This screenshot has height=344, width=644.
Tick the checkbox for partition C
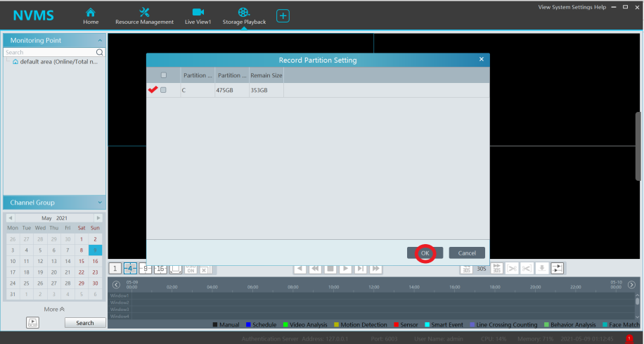coord(164,90)
